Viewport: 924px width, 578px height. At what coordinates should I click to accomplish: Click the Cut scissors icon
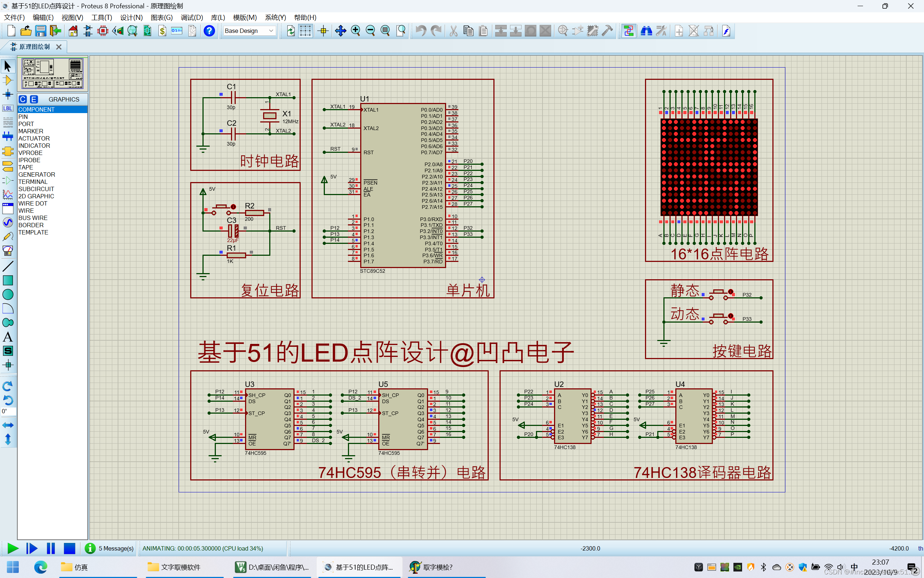453,31
